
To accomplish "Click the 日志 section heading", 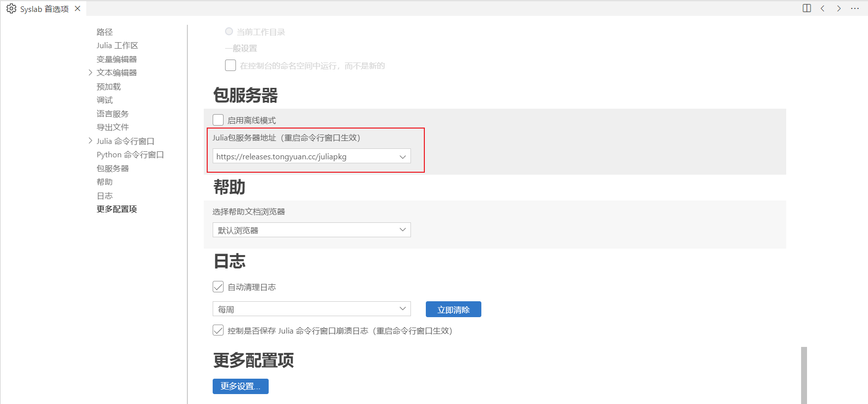I will tap(229, 261).
